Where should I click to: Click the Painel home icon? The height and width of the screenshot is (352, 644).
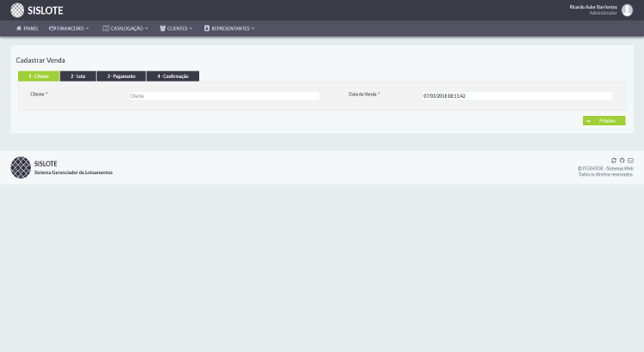click(19, 28)
